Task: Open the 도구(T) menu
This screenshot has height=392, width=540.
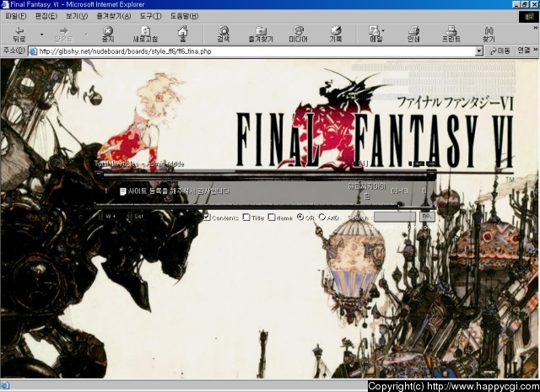Action: 150,16
